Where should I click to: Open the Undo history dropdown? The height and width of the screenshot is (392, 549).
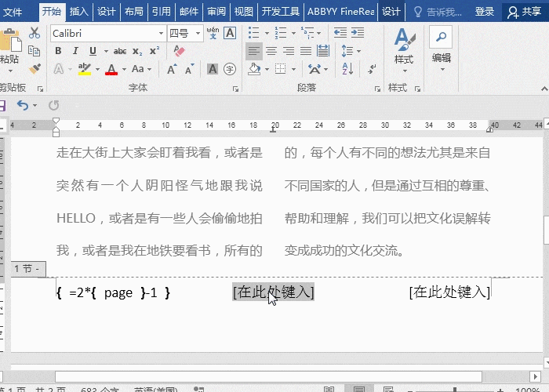35,105
